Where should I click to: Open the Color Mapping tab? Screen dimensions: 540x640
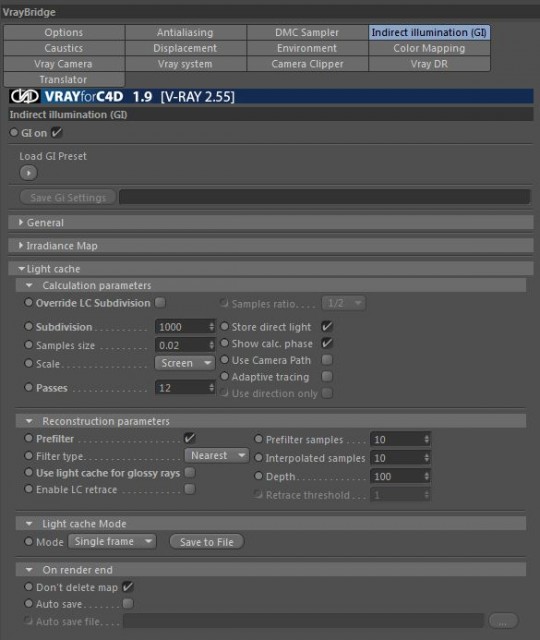(x=429, y=48)
